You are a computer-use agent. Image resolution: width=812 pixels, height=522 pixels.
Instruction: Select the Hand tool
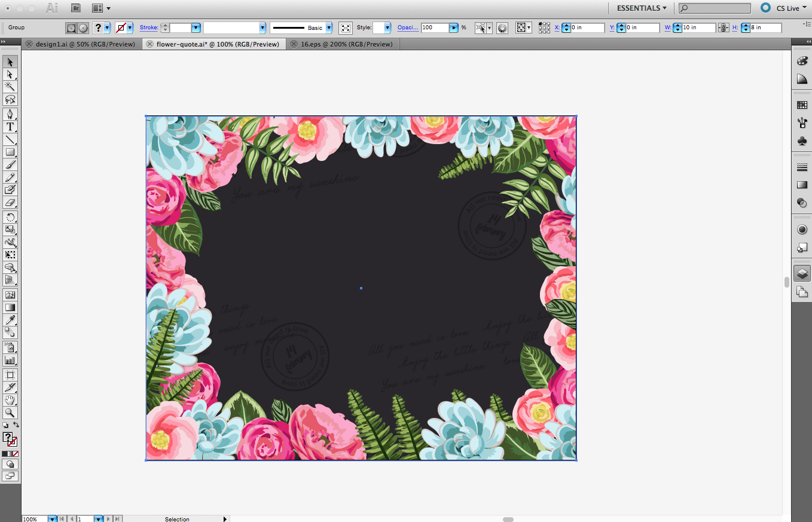[x=10, y=400]
